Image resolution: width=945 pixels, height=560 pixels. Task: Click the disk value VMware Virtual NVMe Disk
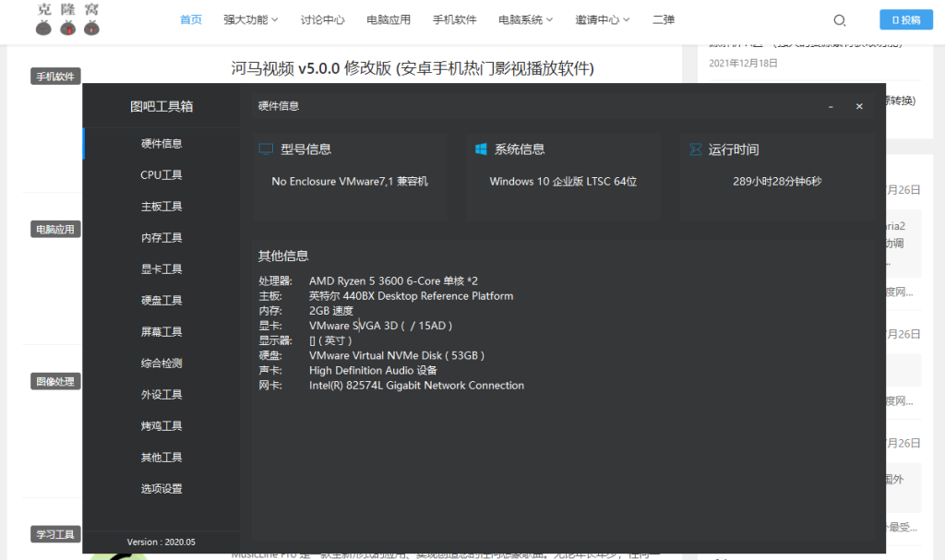[x=397, y=356]
